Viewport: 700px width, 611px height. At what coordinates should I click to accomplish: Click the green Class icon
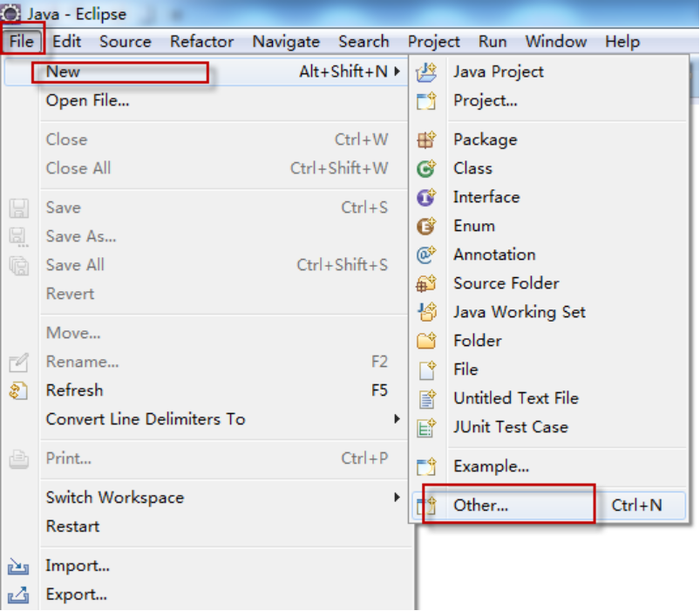[426, 169]
